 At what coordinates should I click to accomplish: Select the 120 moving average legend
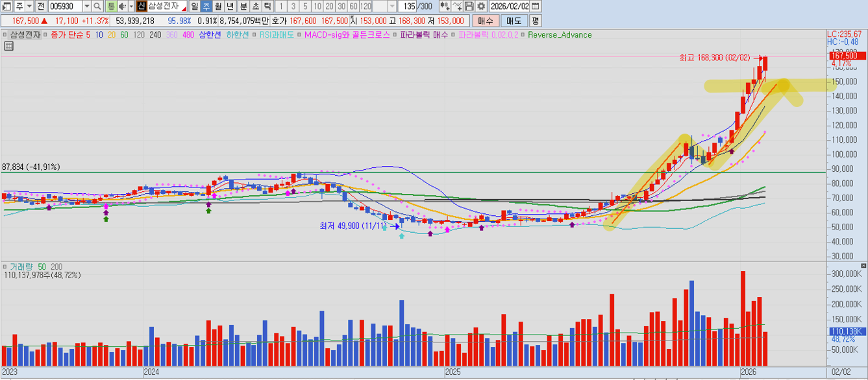click(x=139, y=34)
